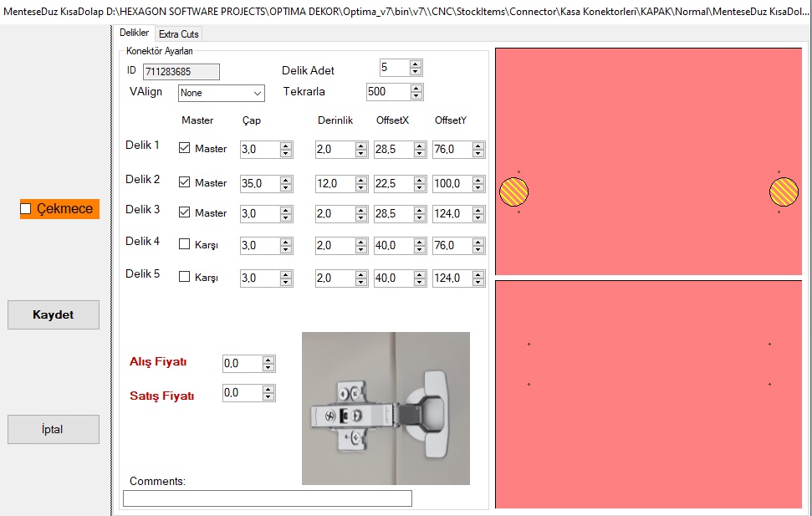This screenshot has height=516, width=812.
Task: Increase Delik 1 Çap spinner value
Action: pos(286,146)
